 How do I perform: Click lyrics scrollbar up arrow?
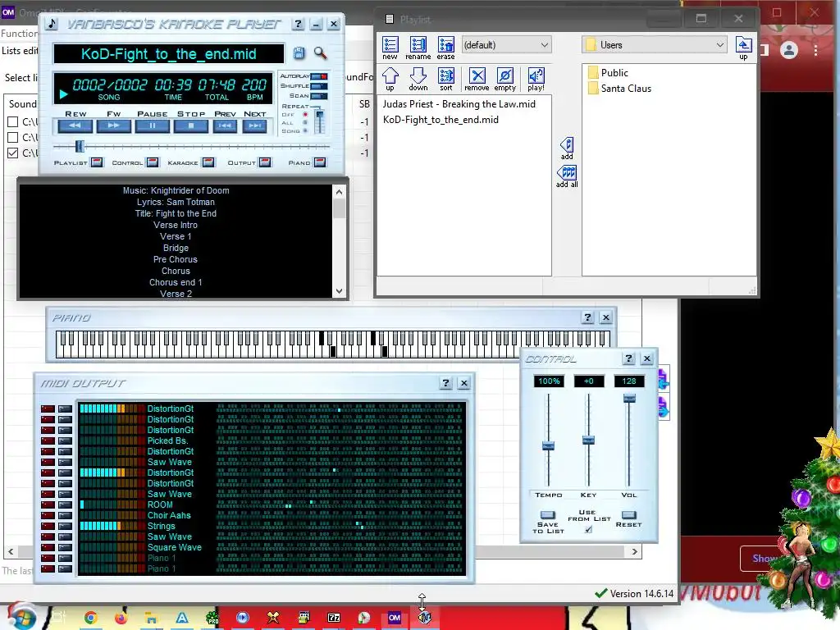(x=339, y=192)
